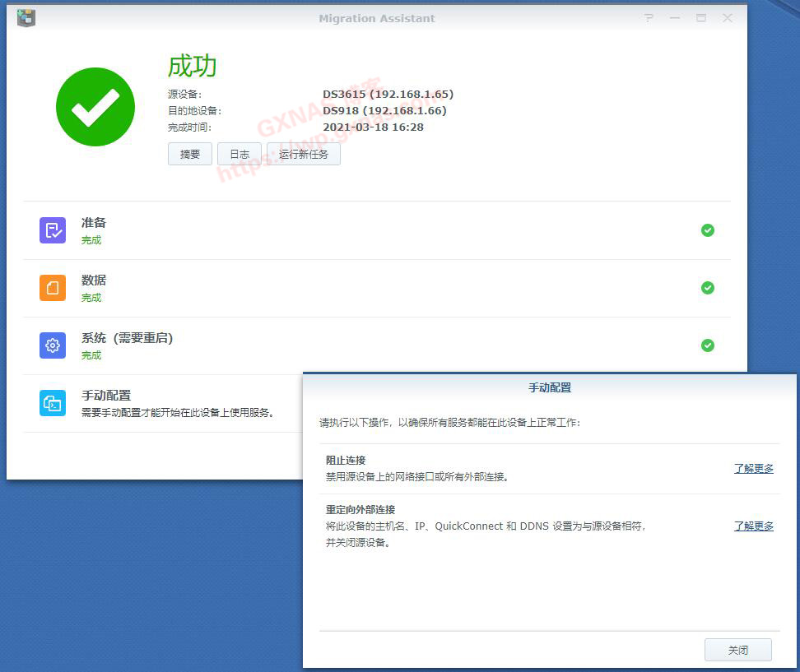
Task: Click the 成功 heading
Action: point(193,67)
